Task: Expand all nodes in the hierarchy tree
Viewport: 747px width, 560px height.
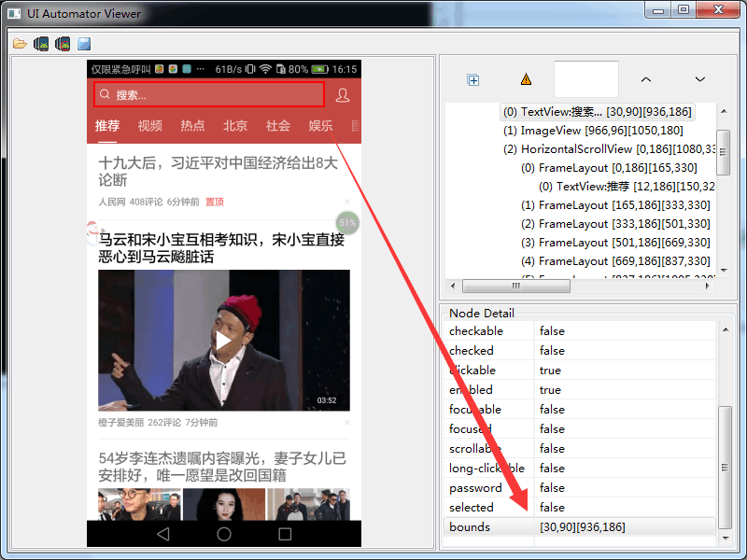Action: 473,79
